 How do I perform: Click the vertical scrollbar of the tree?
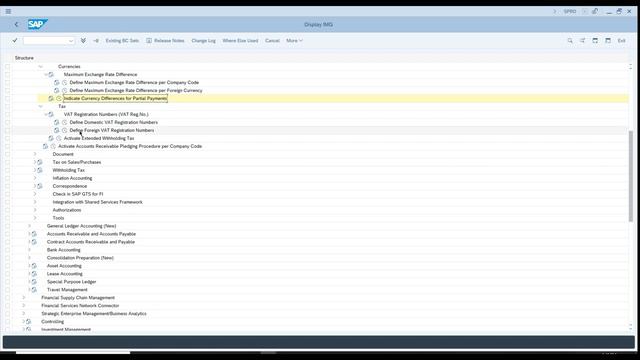[631, 176]
